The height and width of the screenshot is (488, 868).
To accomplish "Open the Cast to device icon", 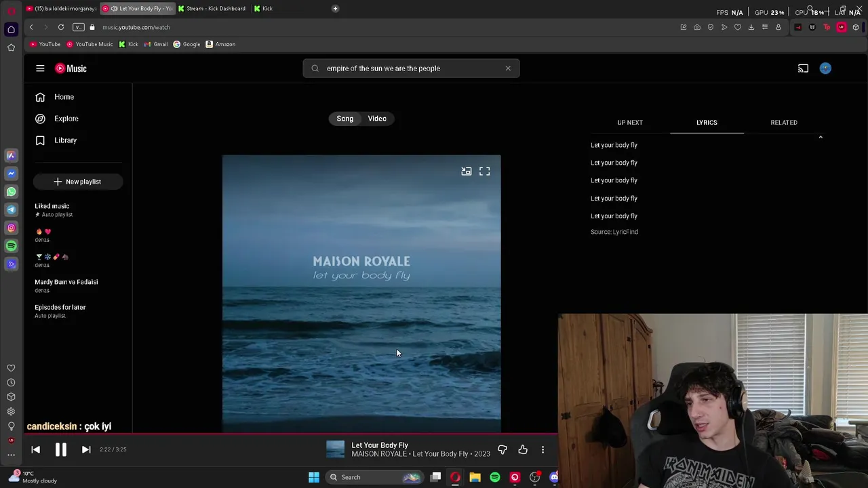I will [x=803, y=68].
